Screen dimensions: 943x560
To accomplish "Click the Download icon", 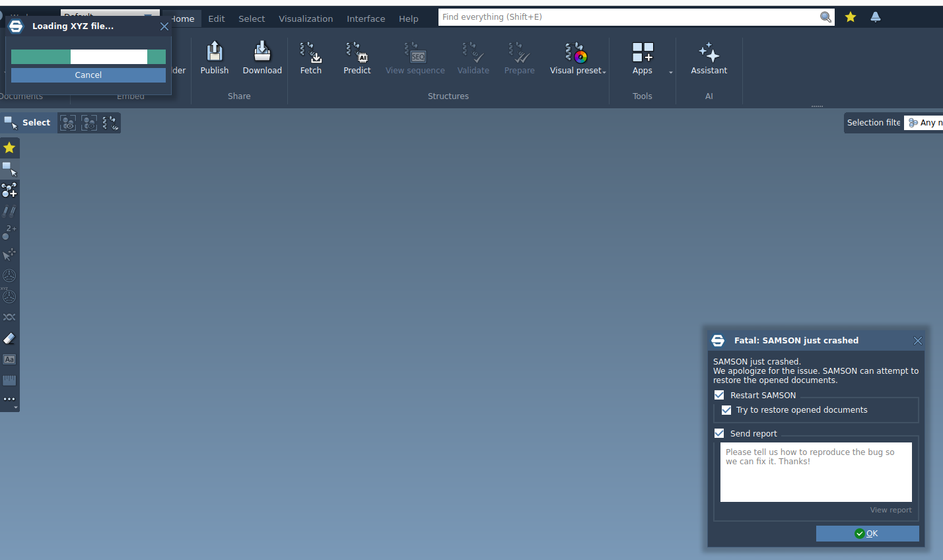I will tap(262, 52).
